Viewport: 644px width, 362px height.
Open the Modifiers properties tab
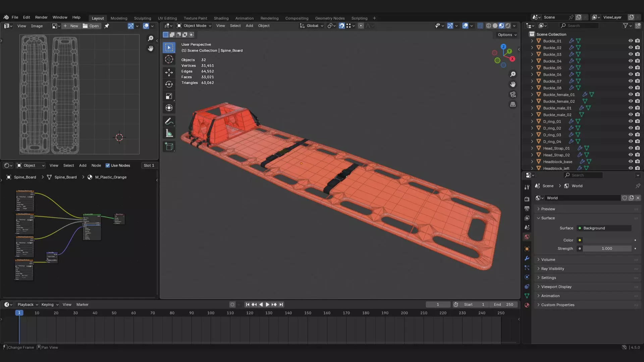click(527, 258)
